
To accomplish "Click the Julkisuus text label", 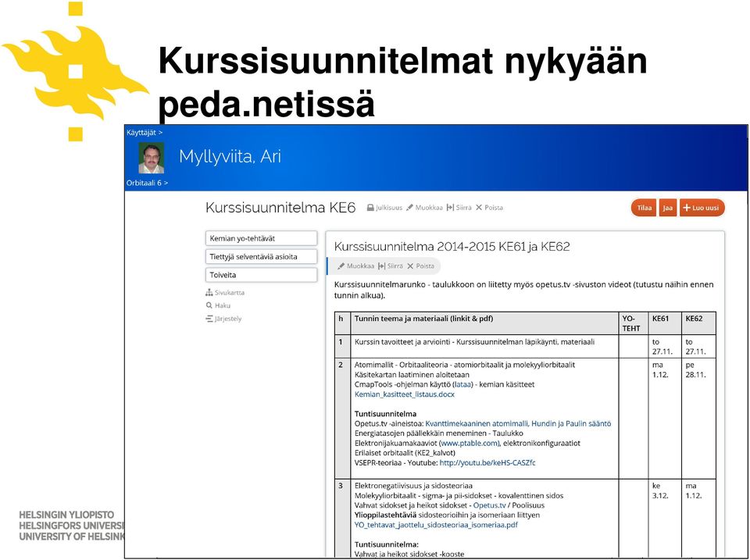I will coord(389,208).
